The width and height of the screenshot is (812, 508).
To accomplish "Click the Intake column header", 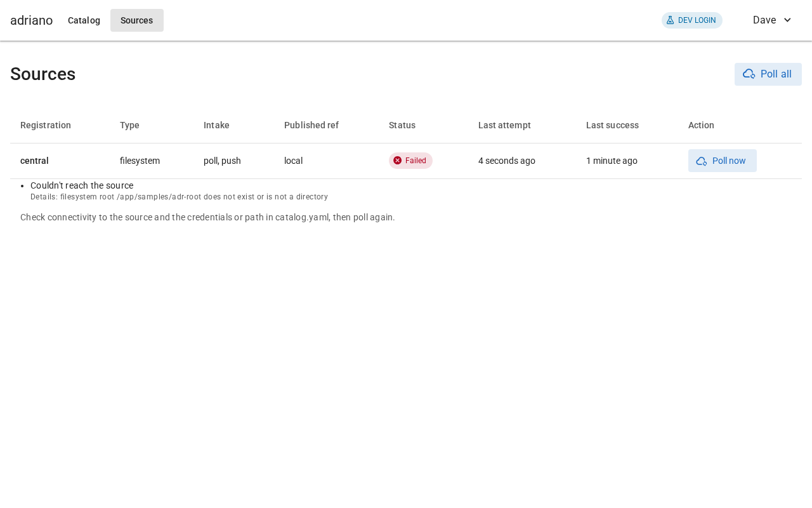I will 216,125.
